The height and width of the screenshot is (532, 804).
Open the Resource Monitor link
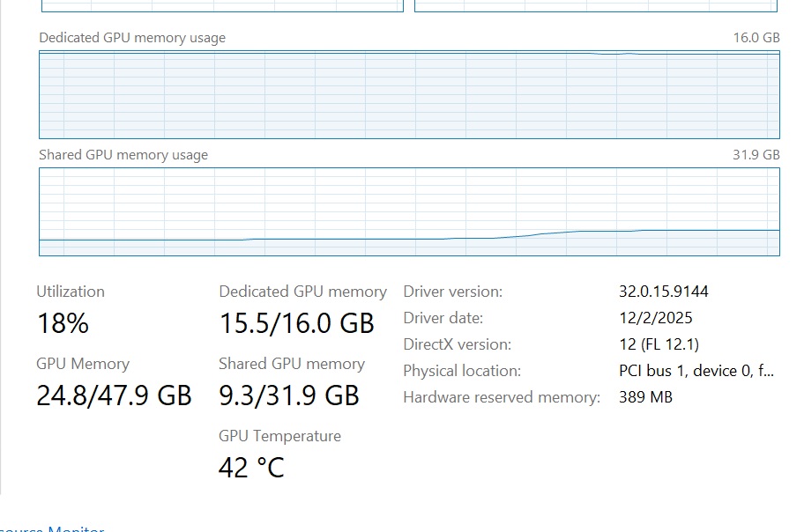[x=53, y=528]
